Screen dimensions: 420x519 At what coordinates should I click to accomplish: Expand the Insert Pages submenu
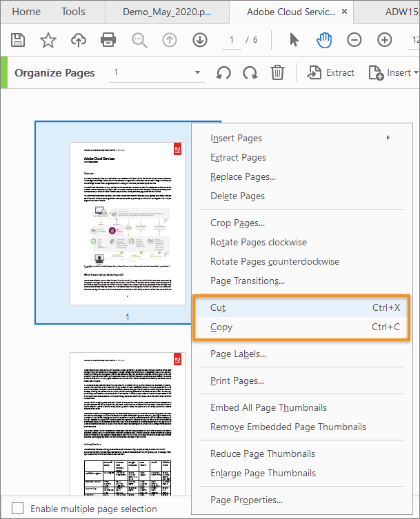click(x=302, y=138)
